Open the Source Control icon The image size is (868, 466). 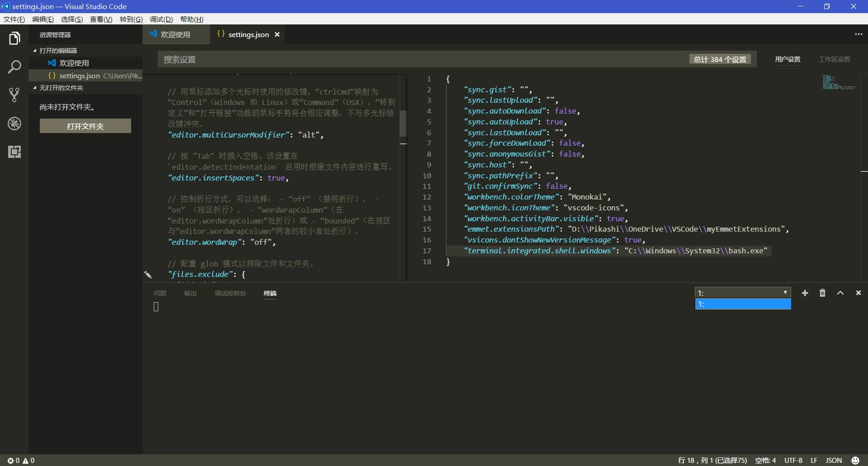pos(14,95)
